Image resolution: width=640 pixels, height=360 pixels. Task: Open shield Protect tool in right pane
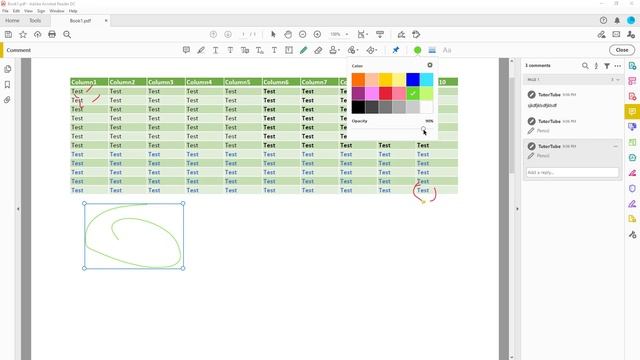[x=632, y=188]
